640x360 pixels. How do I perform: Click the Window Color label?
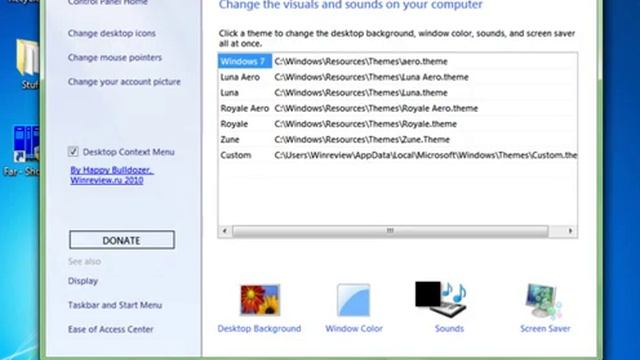pos(354,329)
